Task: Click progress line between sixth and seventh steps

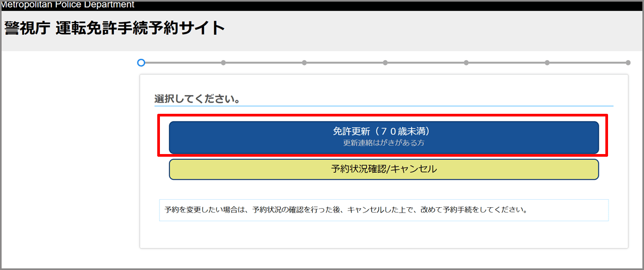Action: pyautogui.click(x=588, y=63)
